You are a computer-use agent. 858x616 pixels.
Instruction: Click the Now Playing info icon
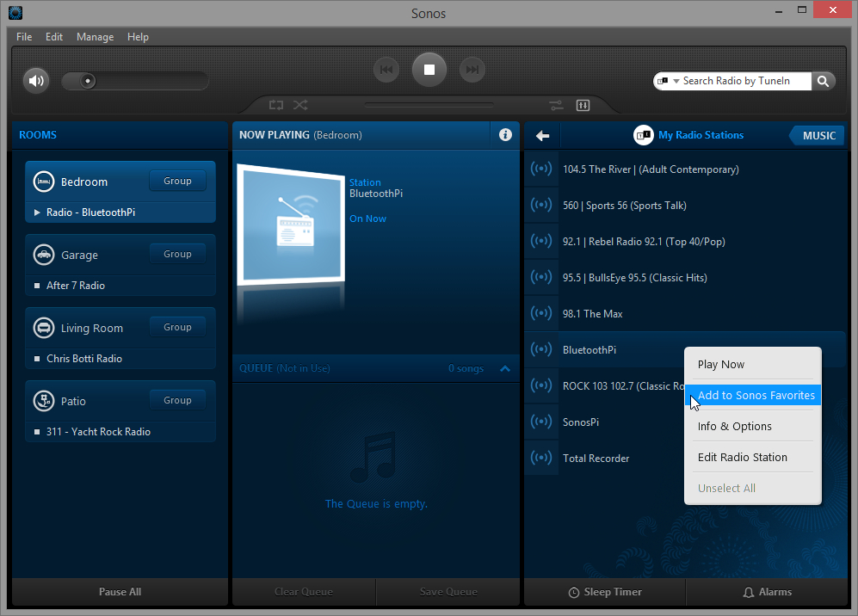tap(505, 134)
